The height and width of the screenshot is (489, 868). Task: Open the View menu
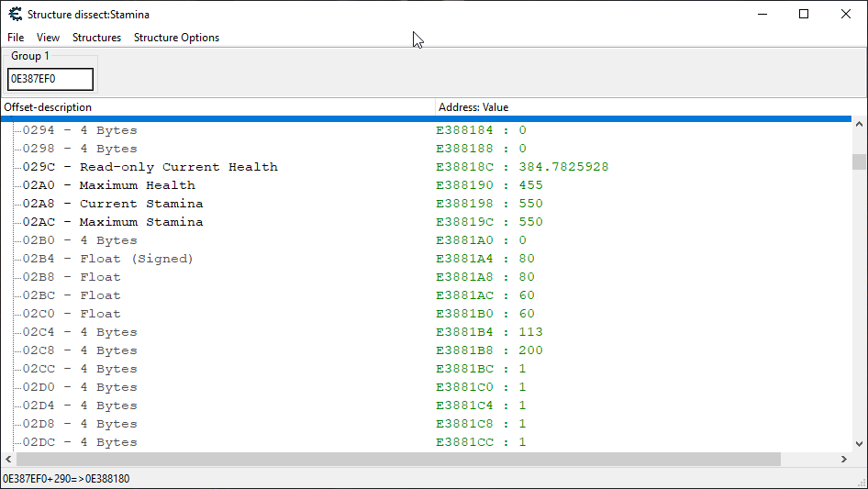(x=48, y=38)
